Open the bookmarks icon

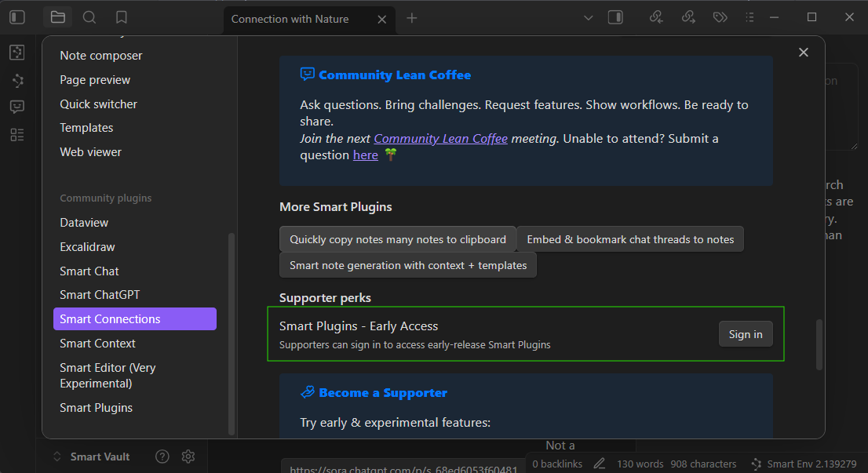(121, 17)
